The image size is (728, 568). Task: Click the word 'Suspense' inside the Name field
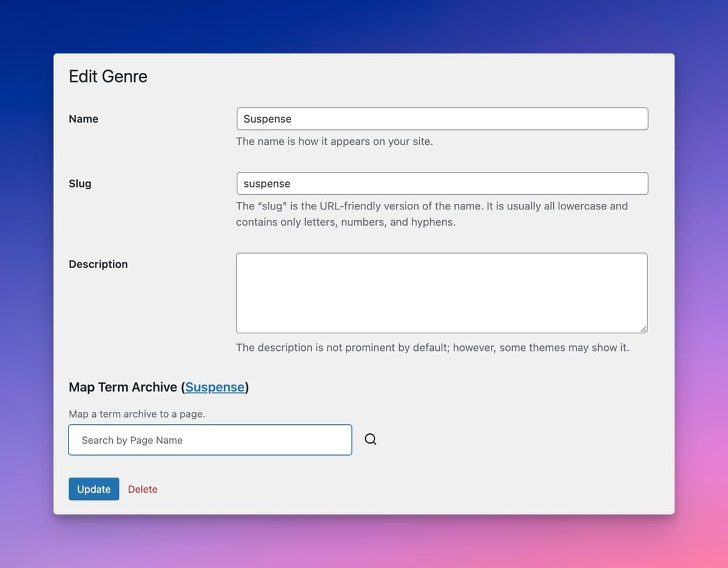(x=268, y=119)
